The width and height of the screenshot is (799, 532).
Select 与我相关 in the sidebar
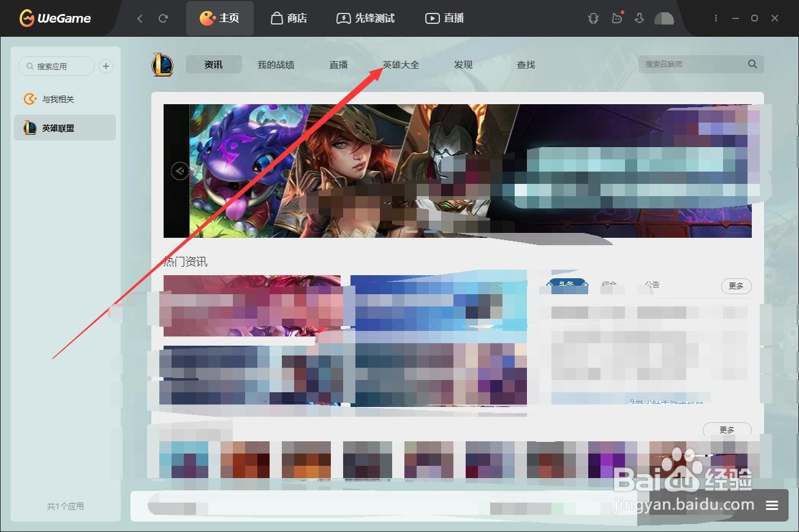pyautogui.click(x=65, y=99)
